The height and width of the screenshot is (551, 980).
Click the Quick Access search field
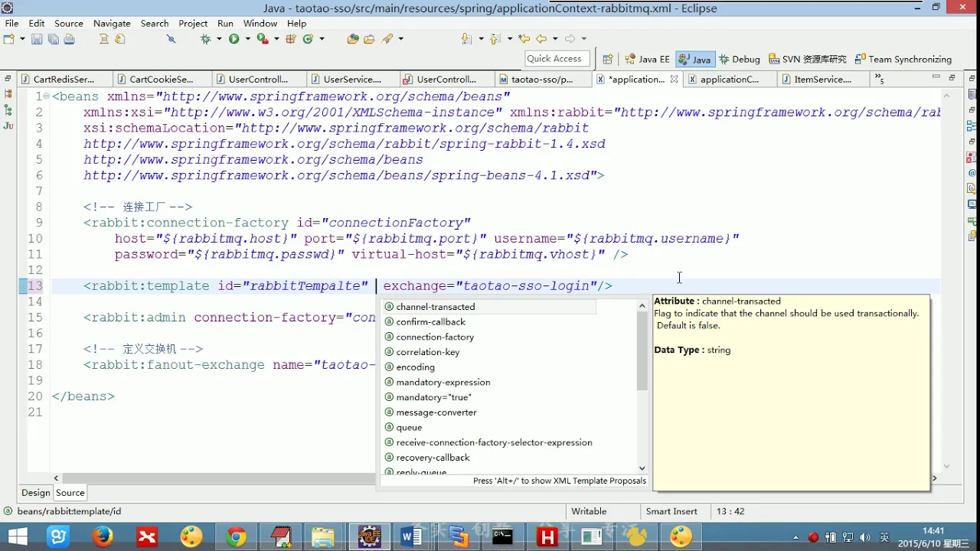point(557,59)
